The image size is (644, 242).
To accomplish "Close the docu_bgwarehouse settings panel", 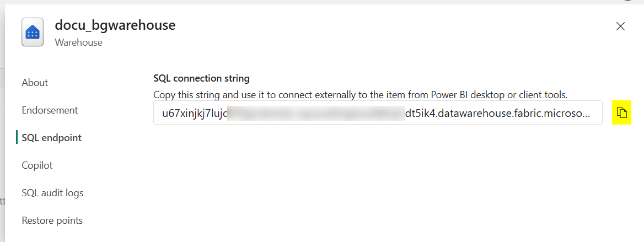I will tap(620, 26).
